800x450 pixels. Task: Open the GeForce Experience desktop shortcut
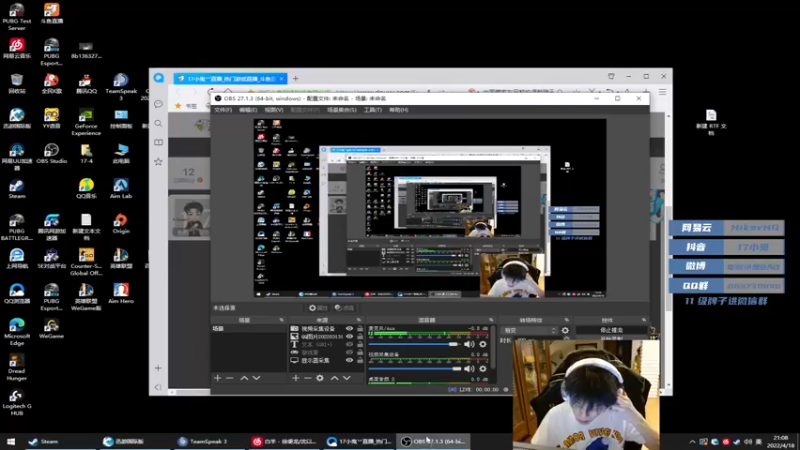pyautogui.click(x=86, y=122)
